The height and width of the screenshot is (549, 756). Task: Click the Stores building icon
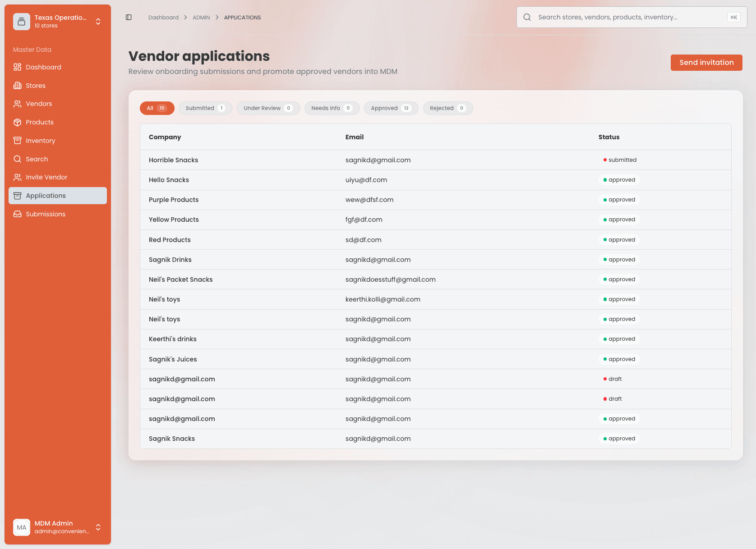pos(18,86)
